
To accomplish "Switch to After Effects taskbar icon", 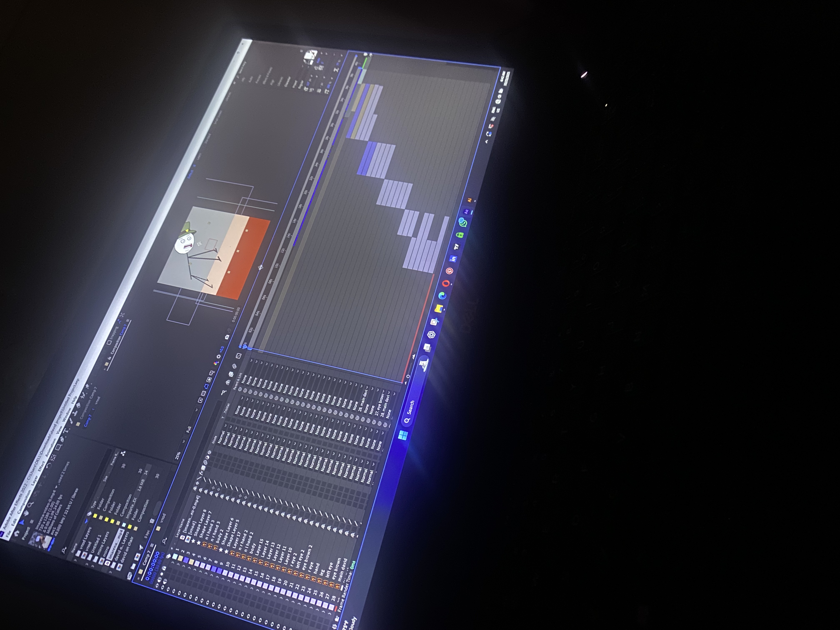I will [x=466, y=212].
